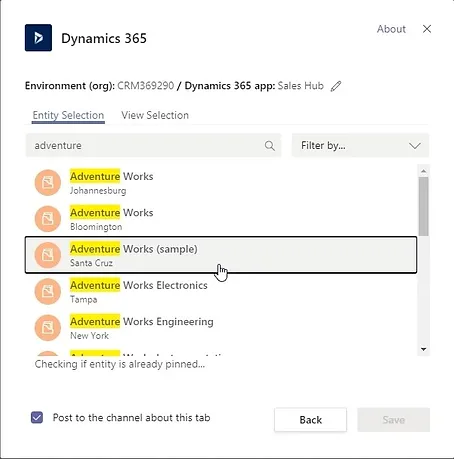Click Post to the channel label text
Screen dimensions: 454x459
coord(131,418)
